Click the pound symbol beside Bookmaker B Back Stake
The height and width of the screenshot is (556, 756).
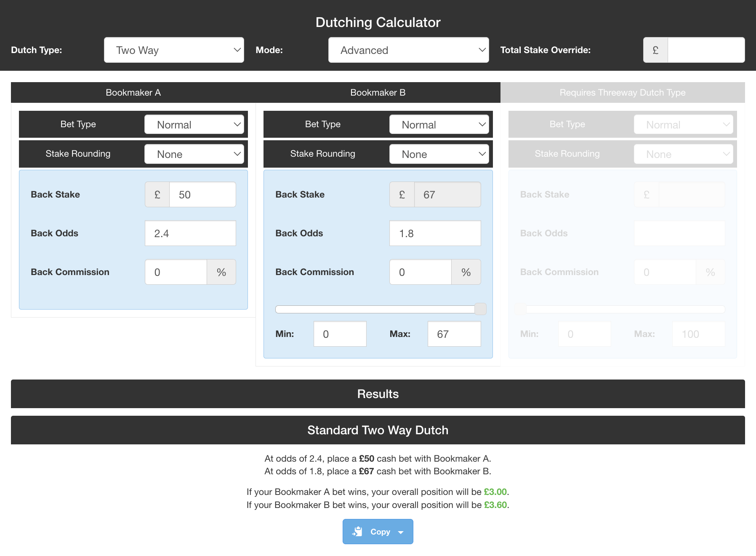(x=402, y=195)
